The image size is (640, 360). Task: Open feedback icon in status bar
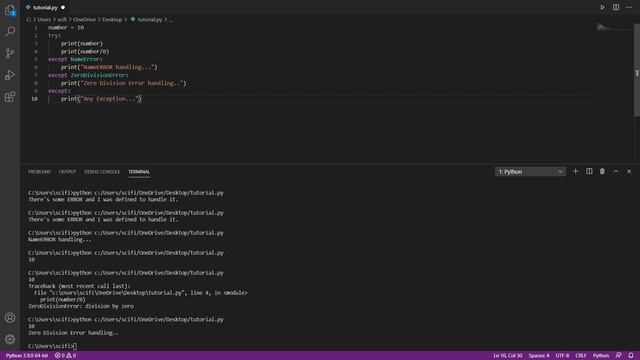point(618,356)
